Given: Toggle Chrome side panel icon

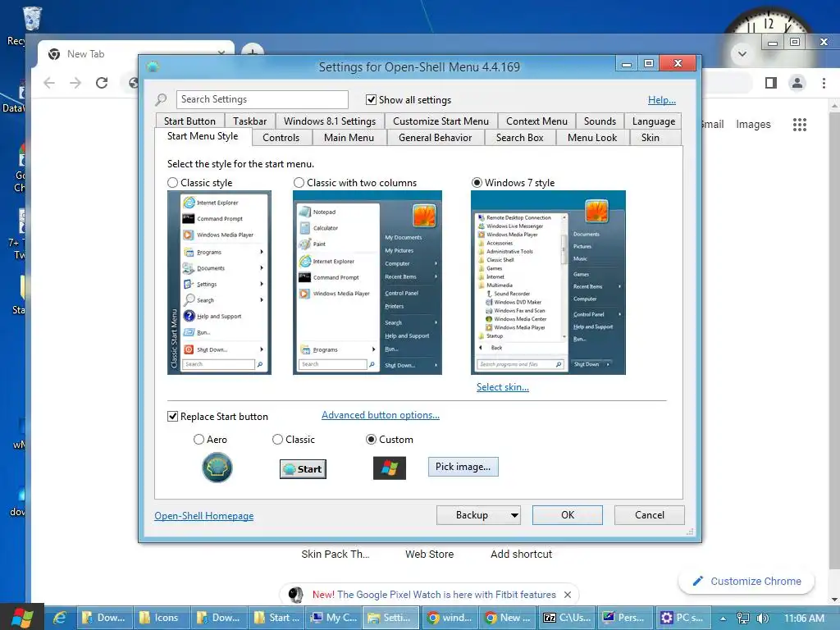Looking at the screenshot, I should [x=771, y=83].
